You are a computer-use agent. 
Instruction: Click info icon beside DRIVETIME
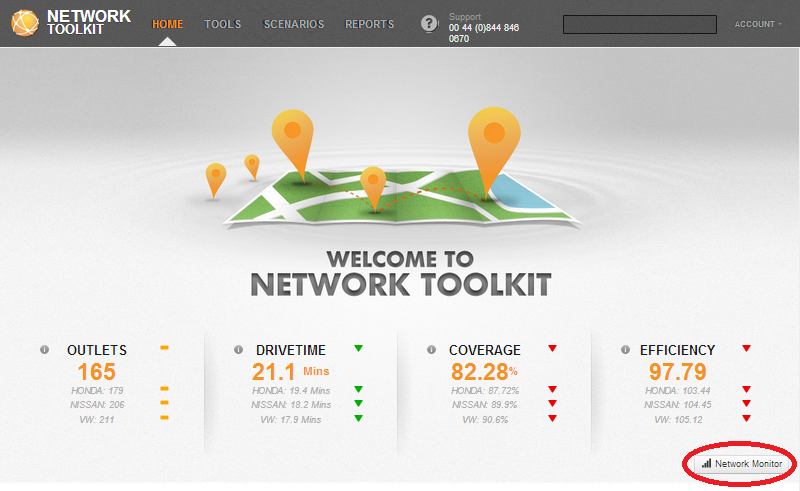point(237,350)
